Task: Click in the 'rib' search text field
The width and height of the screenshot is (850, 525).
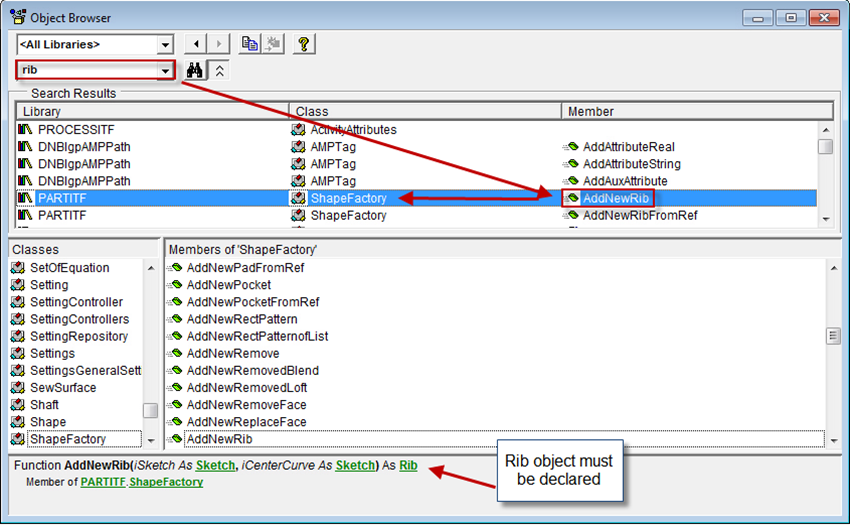Action: tap(88, 70)
